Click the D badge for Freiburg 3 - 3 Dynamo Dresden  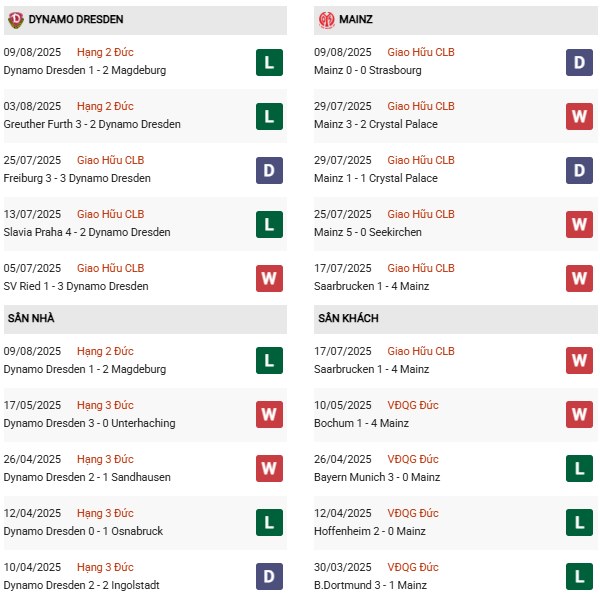(268, 170)
